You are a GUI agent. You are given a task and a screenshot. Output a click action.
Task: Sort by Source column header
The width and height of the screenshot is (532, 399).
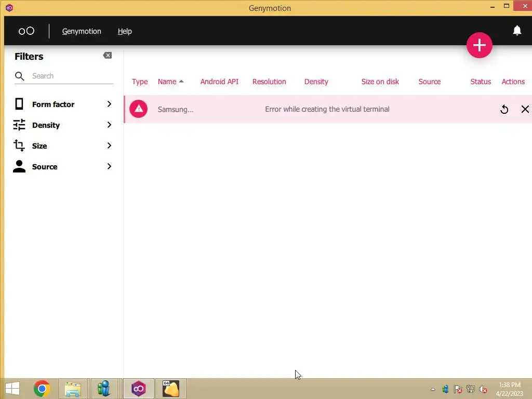[x=430, y=82]
